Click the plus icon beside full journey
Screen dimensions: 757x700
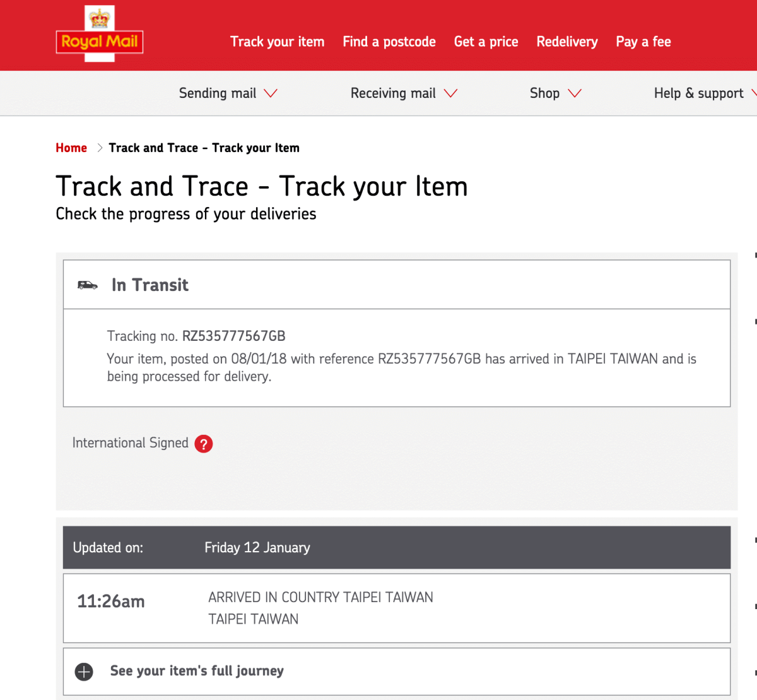[x=84, y=672]
